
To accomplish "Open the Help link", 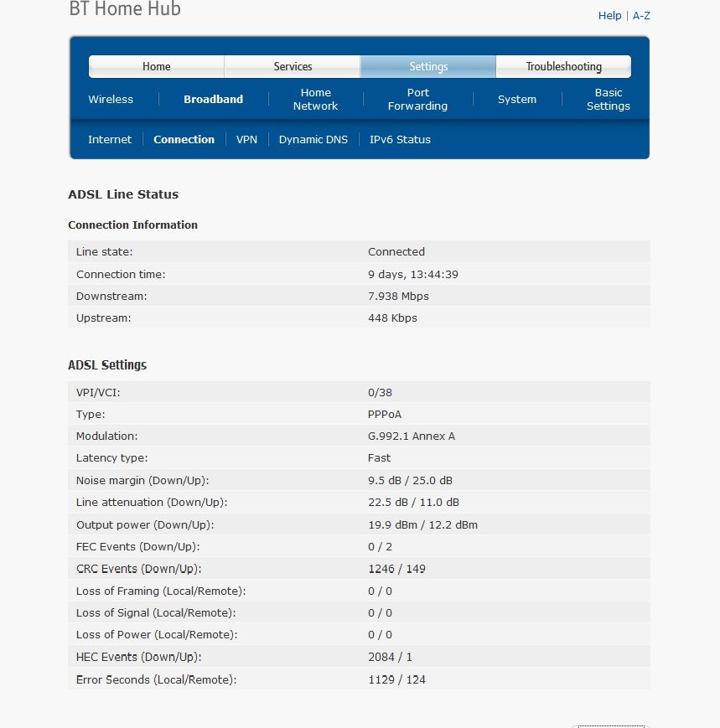I will click(609, 16).
